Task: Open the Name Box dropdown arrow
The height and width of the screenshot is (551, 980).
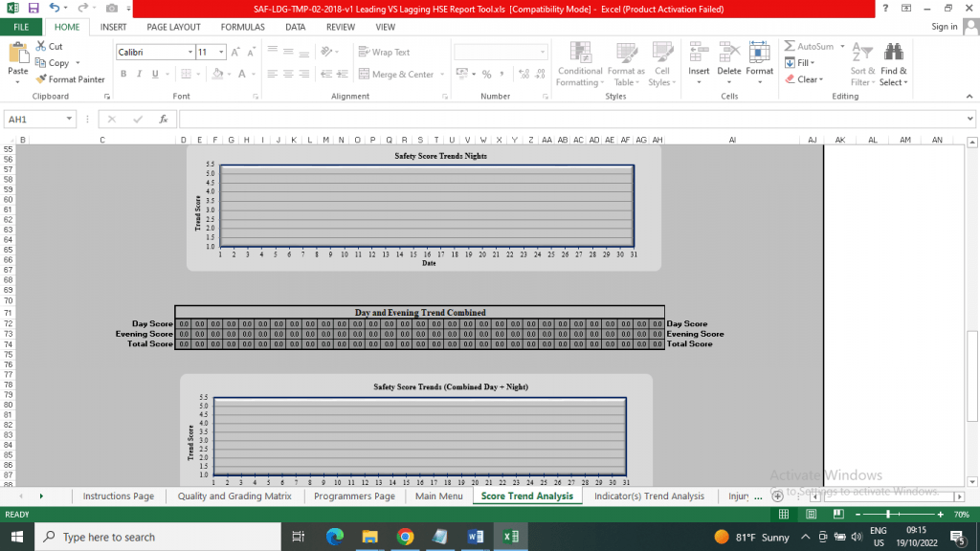Action: 69,119
